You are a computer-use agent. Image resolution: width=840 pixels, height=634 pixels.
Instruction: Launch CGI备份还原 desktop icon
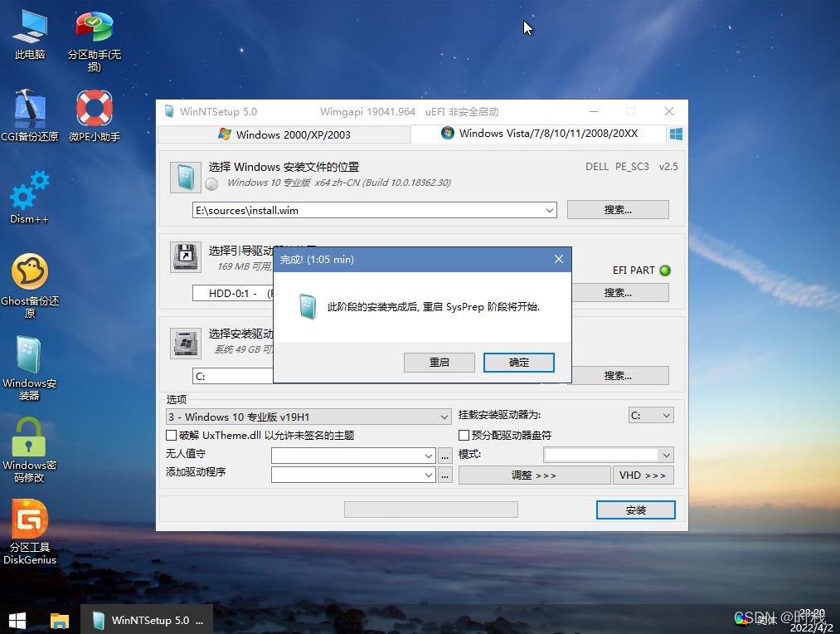click(30, 115)
